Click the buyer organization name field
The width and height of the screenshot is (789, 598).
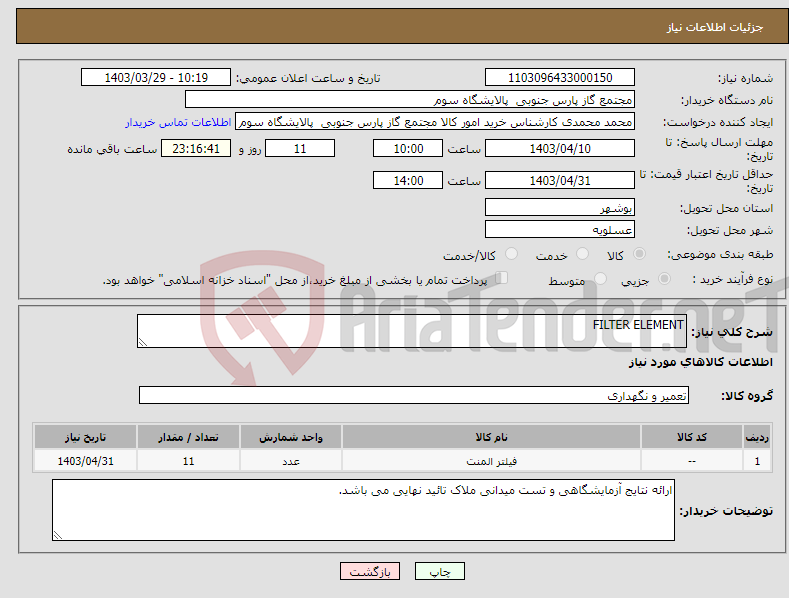[410, 100]
